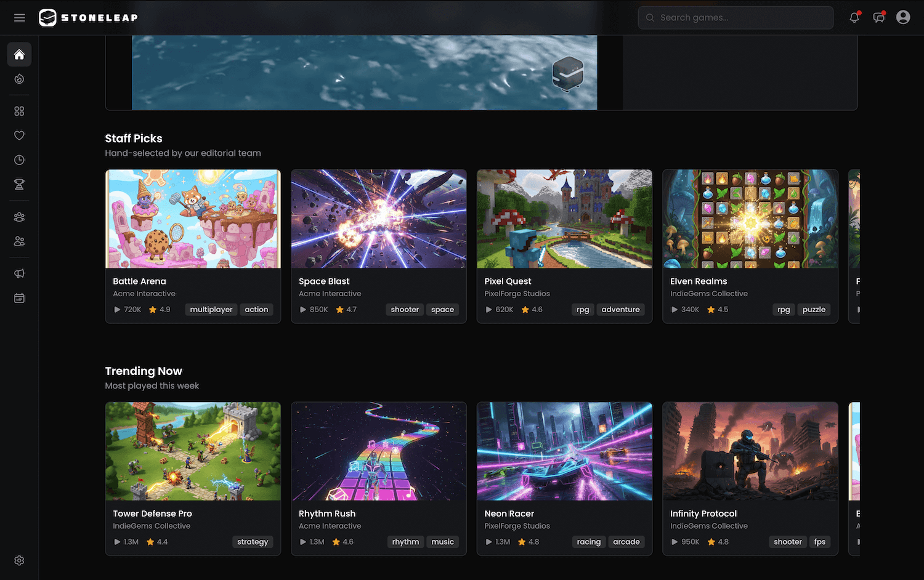Select the multiplayer tag on Battle Arena

click(x=211, y=310)
